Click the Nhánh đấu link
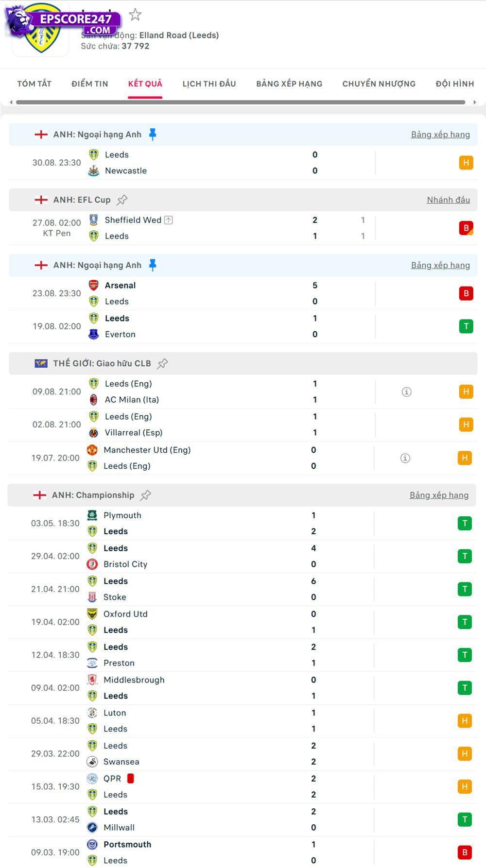The width and height of the screenshot is (486, 868). click(449, 199)
